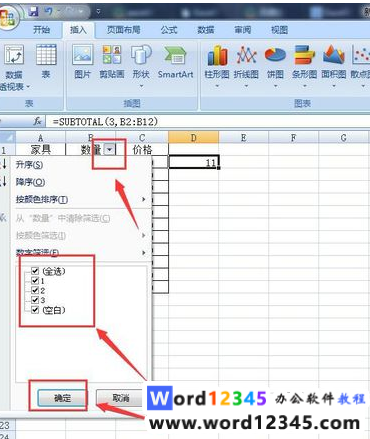Viewport: 370px width, 439px height.
Task: Select column G header
Action: click(344, 137)
